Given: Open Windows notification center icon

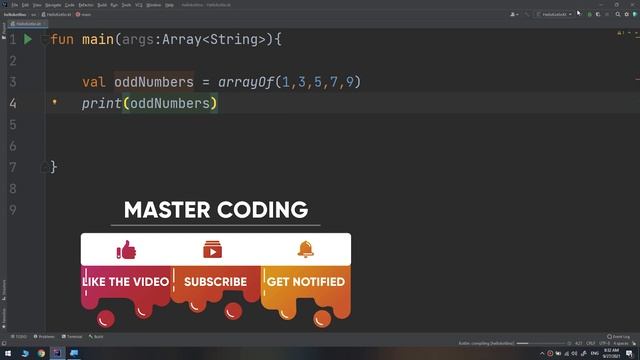Looking at the screenshot, I should pos(629,353).
